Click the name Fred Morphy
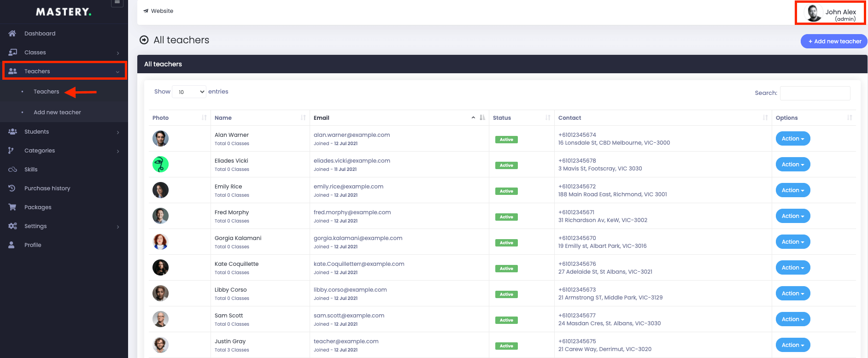The image size is (868, 358). [232, 212]
